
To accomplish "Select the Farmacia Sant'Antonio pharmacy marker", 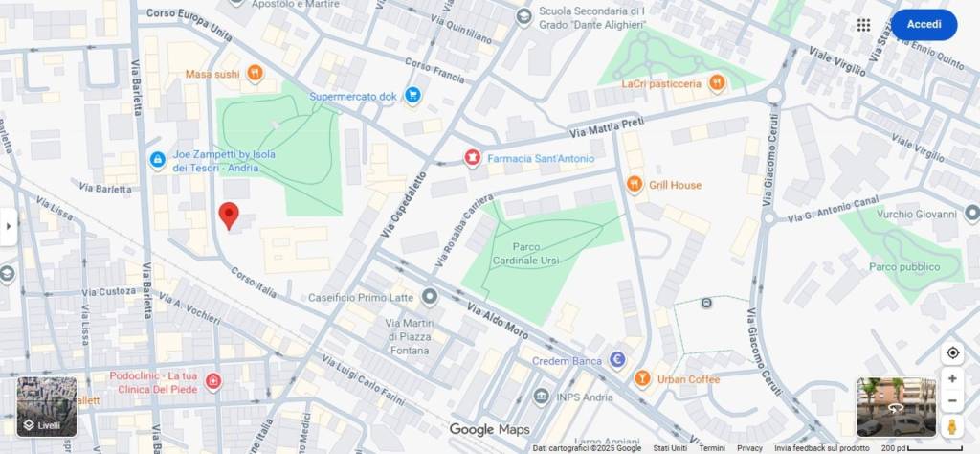I will tap(472, 158).
